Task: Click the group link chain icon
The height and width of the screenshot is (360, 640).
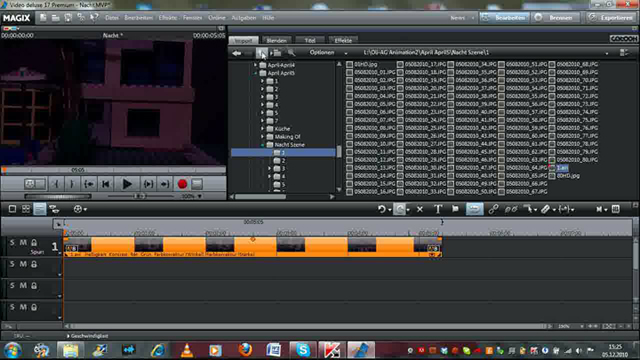Action: (x=493, y=209)
